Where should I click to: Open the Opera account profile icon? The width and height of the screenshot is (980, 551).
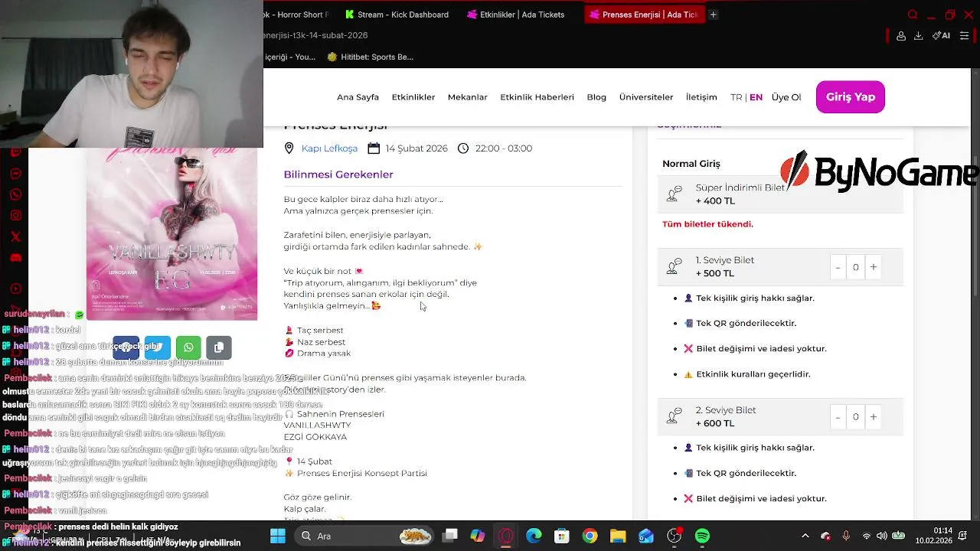coord(901,35)
